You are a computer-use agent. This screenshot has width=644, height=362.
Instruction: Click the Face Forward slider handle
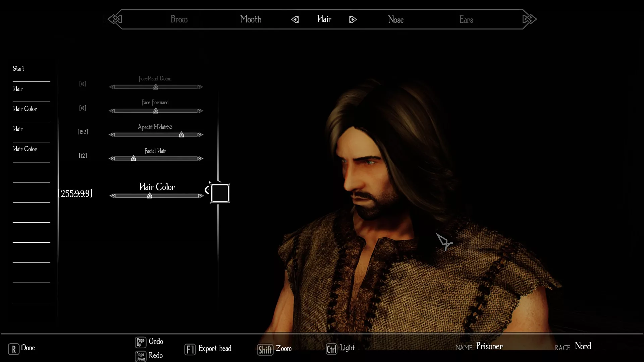(x=156, y=111)
